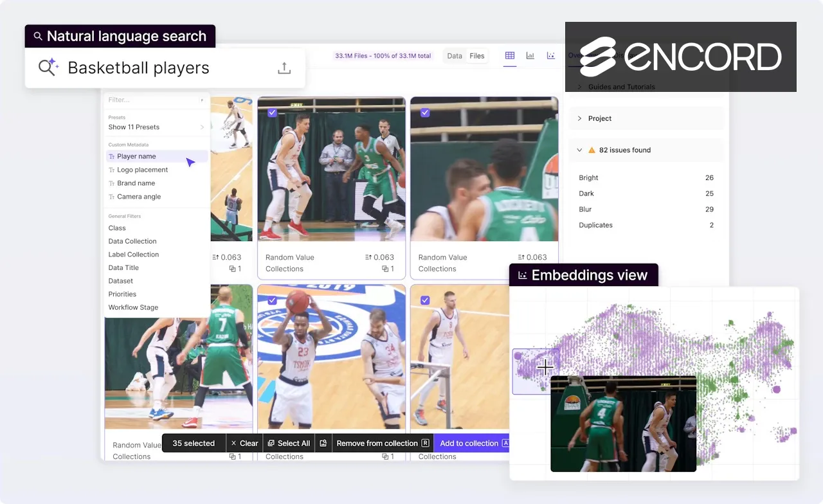Uncheck the defender-and-dribbler image checkbox
This screenshot has width=823, height=504.
click(x=272, y=113)
